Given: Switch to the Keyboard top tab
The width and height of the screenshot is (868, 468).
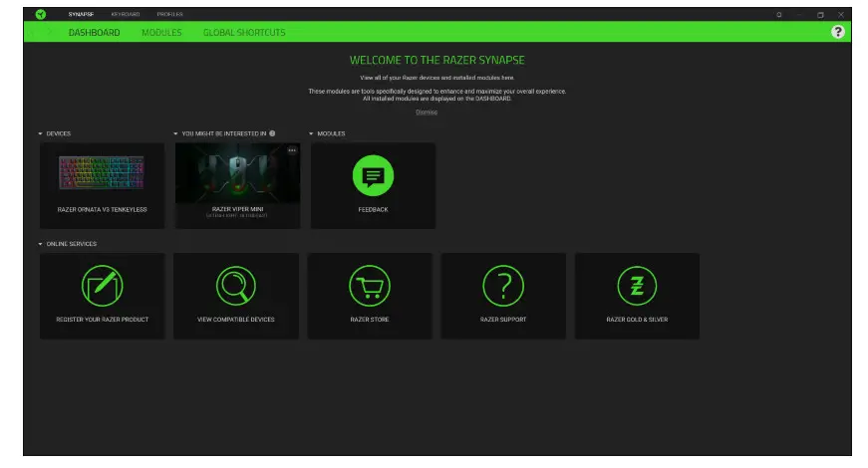Looking at the screenshot, I should coord(126,14).
